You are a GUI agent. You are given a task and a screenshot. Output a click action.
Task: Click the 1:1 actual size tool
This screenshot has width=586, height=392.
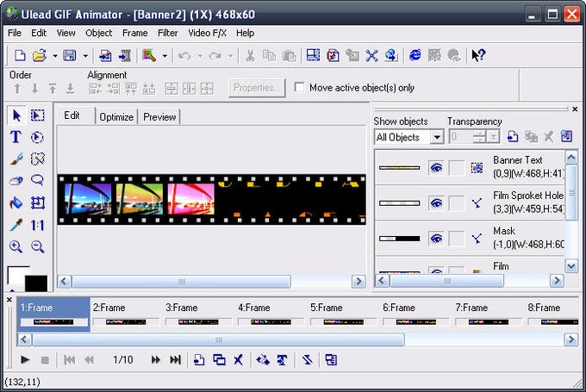37,225
